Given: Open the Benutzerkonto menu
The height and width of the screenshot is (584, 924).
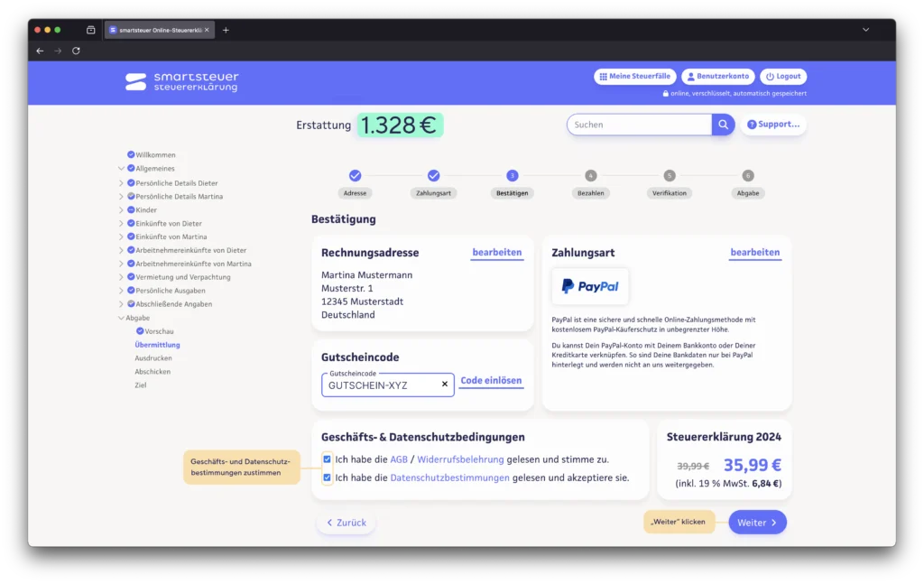Looking at the screenshot, I should tap(717, 77).
